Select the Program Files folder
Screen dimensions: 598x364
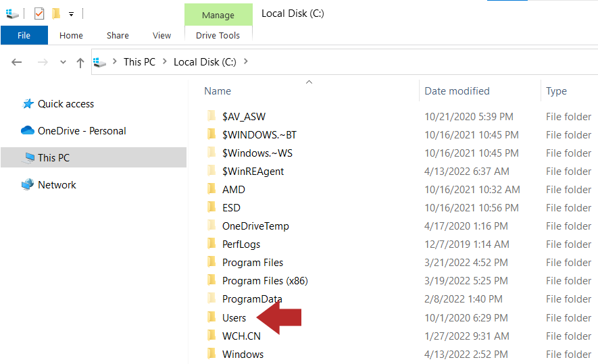pos(253,263)
